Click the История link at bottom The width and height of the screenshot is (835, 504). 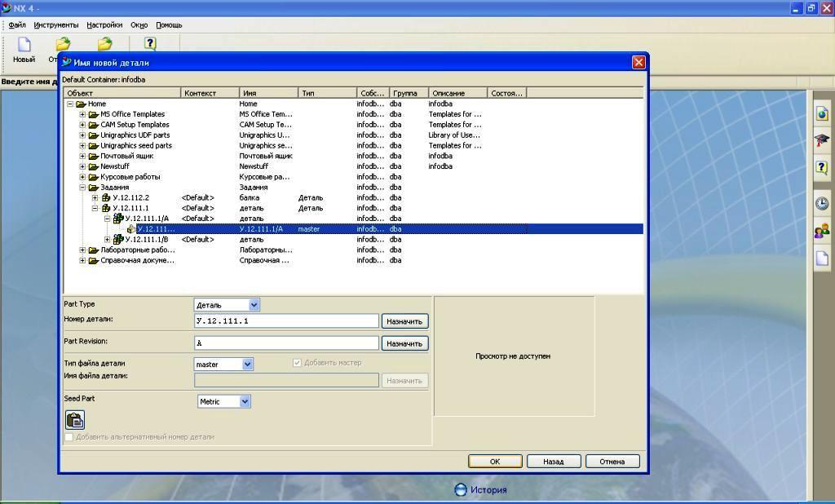click(488, 489)
